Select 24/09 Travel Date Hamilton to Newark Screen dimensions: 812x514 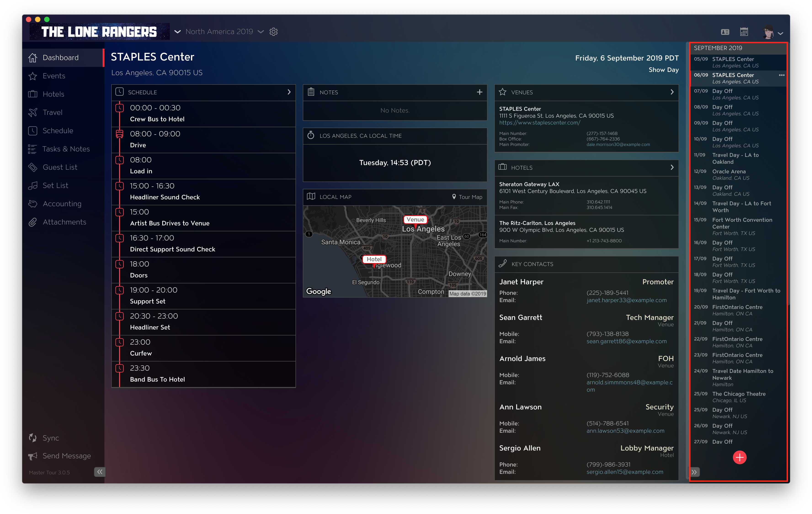pyautogui.click(x=738, y=378)
